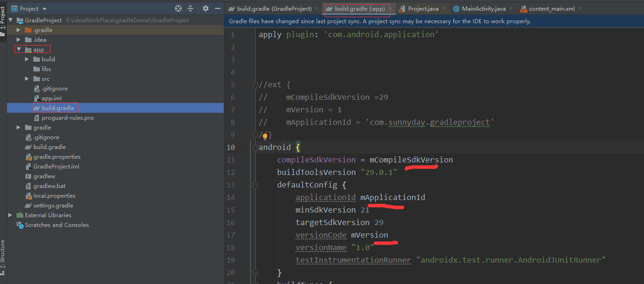This screenshot has width=644, height=284.
Task: Click the Gradle files changed notification message
Action: pyautogui.click(x=380, y=21)
